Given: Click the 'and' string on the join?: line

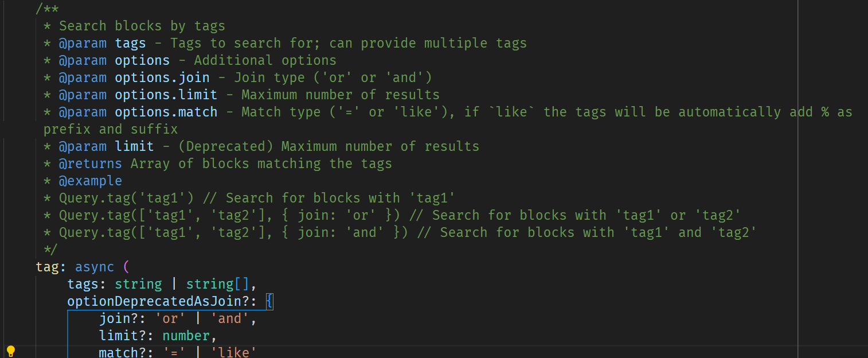Looking at the screenshot, I should [230, 318].
